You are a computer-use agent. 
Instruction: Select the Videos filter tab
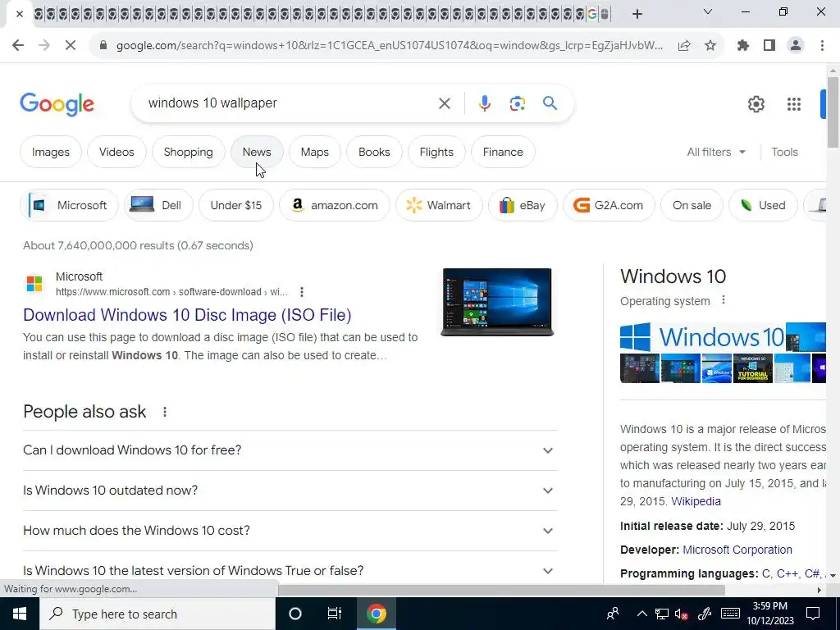116,152
